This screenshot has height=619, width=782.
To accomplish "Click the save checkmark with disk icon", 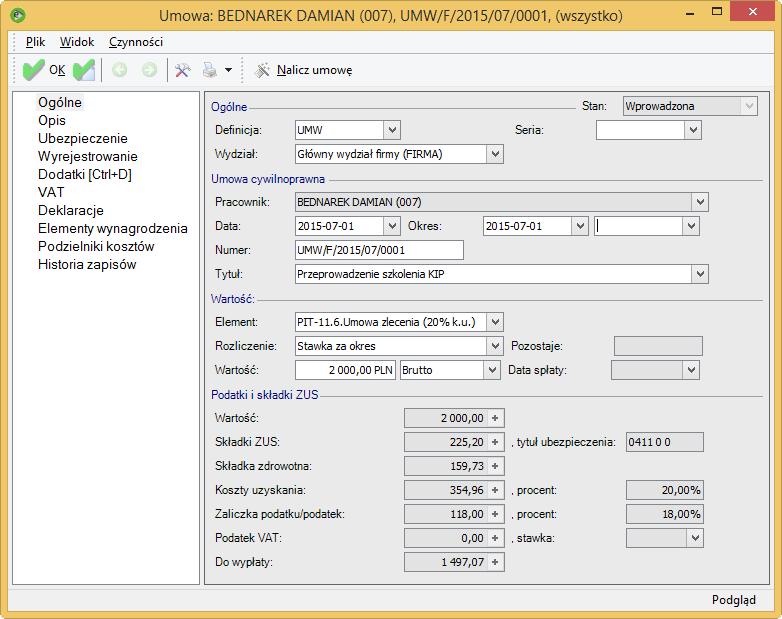I will 84,70.
